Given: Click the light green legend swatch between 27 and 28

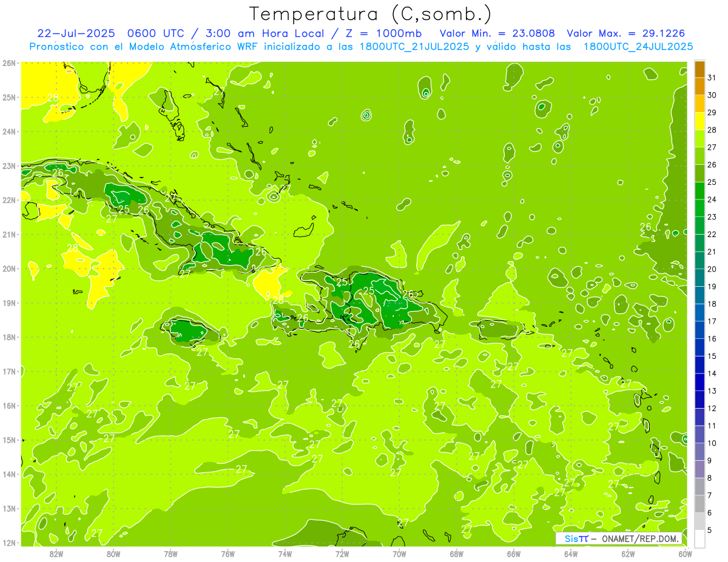Looking at the screenshot, I should click(x=699, y=139).
